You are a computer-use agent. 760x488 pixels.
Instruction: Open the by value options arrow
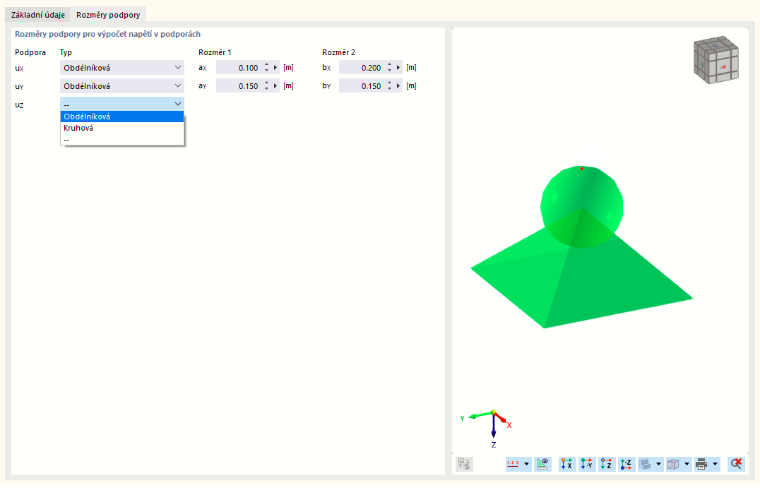point(398,86)
